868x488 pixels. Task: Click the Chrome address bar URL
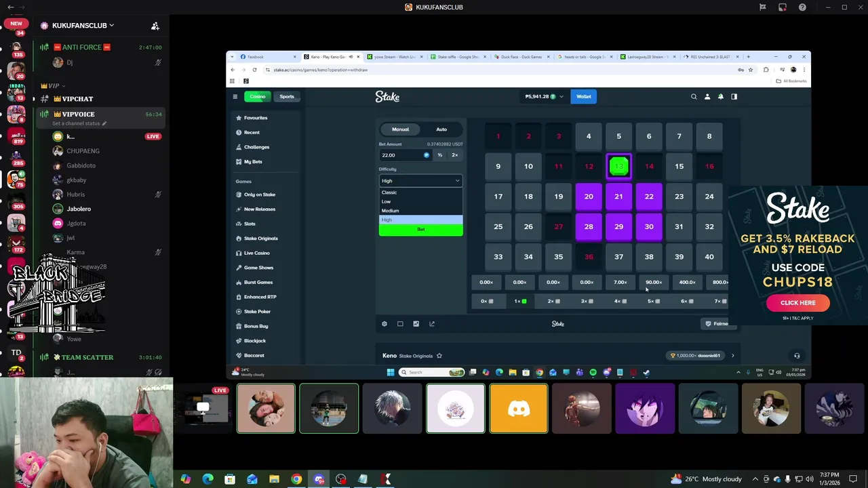(x=320, y=70)
